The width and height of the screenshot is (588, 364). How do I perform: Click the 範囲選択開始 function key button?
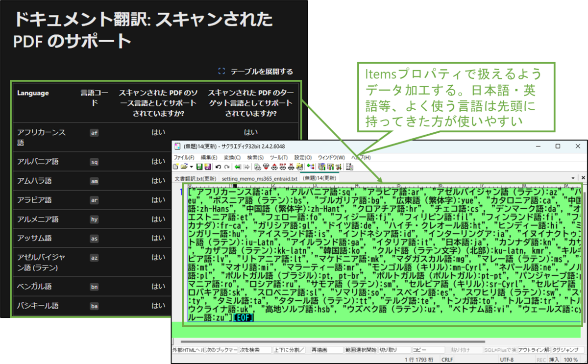coord(361,350)
